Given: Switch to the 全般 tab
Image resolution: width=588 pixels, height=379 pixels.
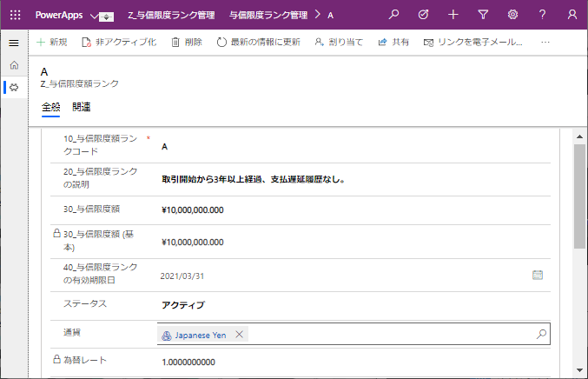Looking at the screenshot, I should point(50,107).
